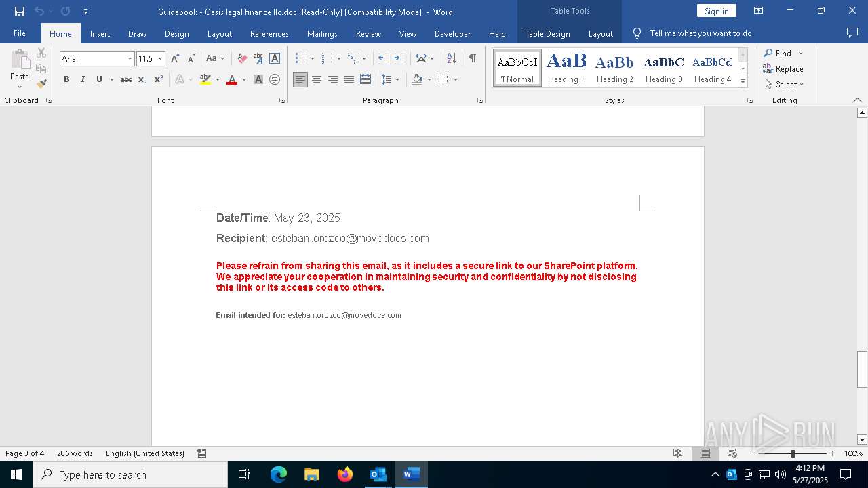
Task: Center the paragraph text
Action: point(317,79)
